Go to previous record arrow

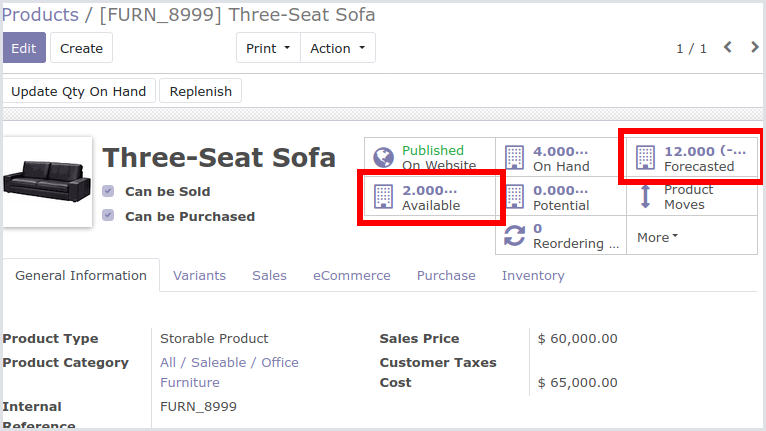[728, 47]
